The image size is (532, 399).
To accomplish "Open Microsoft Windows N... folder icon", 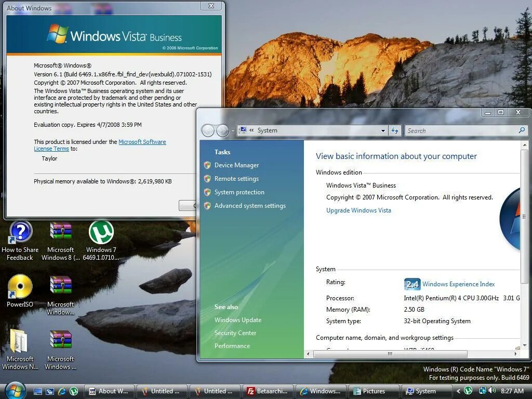I will point(20,350).
